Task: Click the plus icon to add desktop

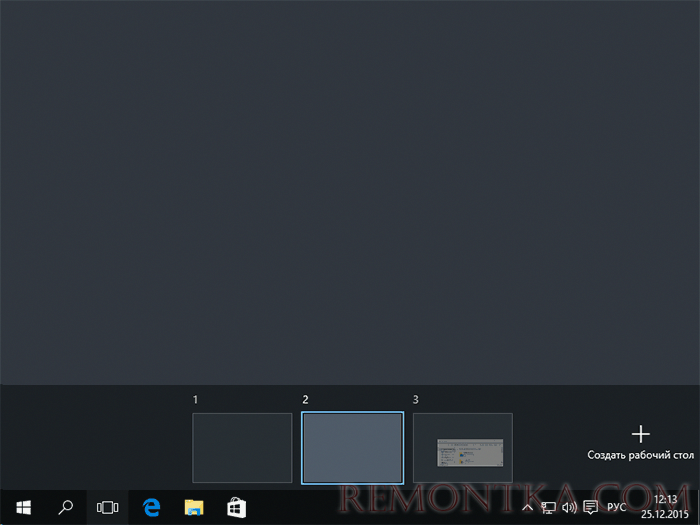Action: tap(641, 434)
